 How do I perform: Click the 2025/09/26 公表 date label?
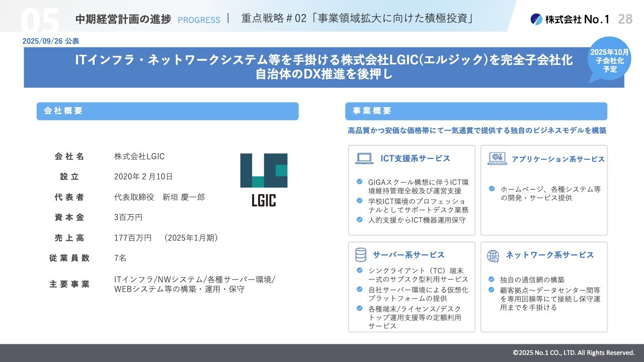pos(51,41)
